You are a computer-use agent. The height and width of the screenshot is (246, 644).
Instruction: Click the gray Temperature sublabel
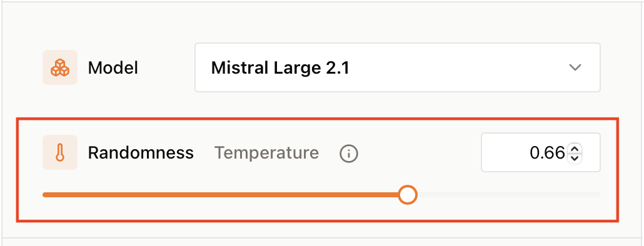pos(267,152)
